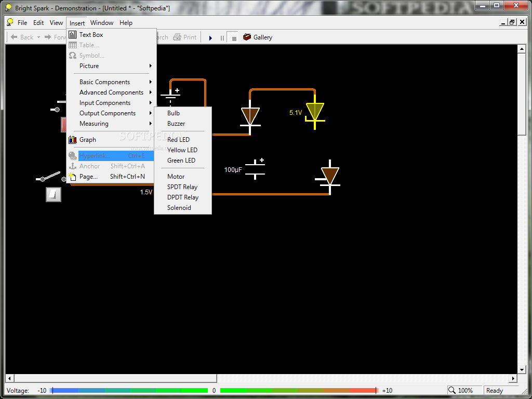
Task: Click the horizontal scrollbar left arrow
Action: [x=9, y=378]
